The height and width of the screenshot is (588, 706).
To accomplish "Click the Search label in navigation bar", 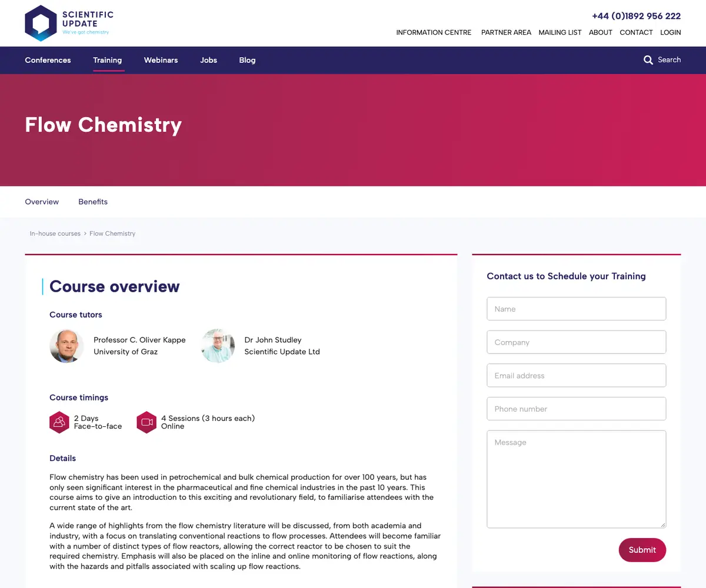I will pos(669,60).
